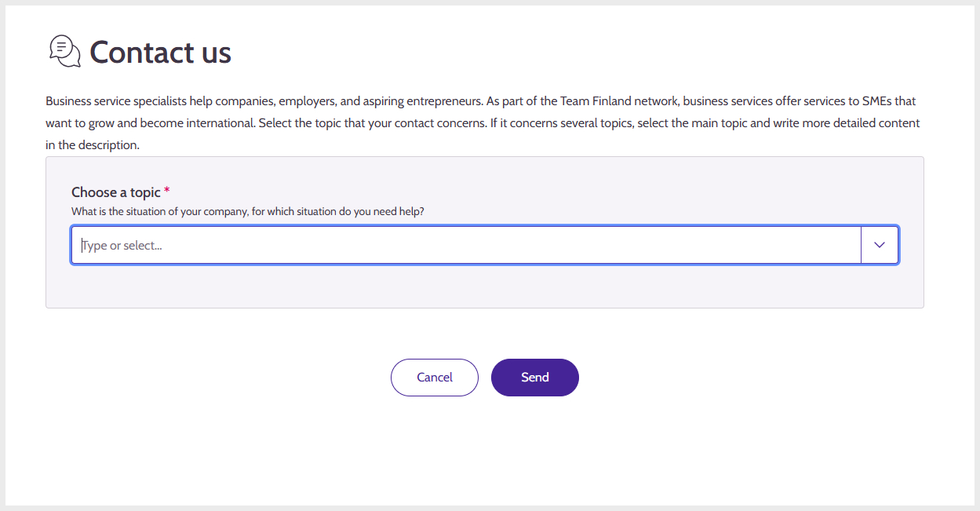The image size is (980, 511).
Task: Click the placeholder text inside the combo box
Action: click(x=122, y=246)
